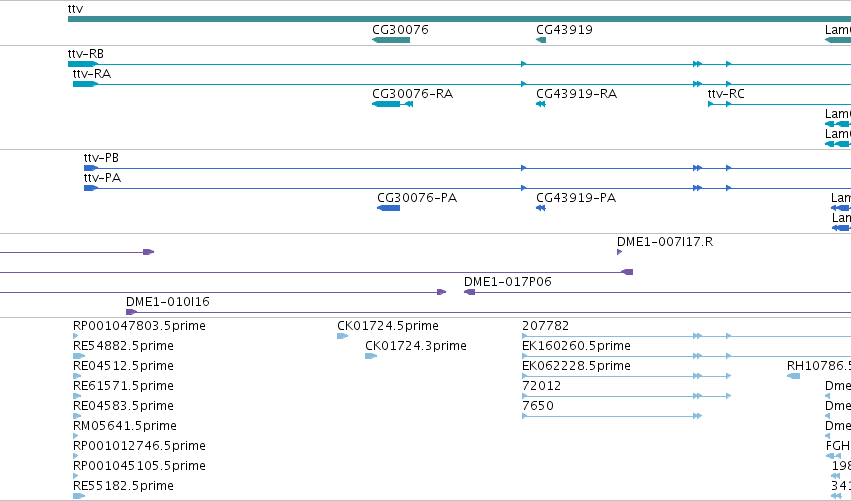
Task: Select the ttv gene bar
Action: tap(459, 19)
